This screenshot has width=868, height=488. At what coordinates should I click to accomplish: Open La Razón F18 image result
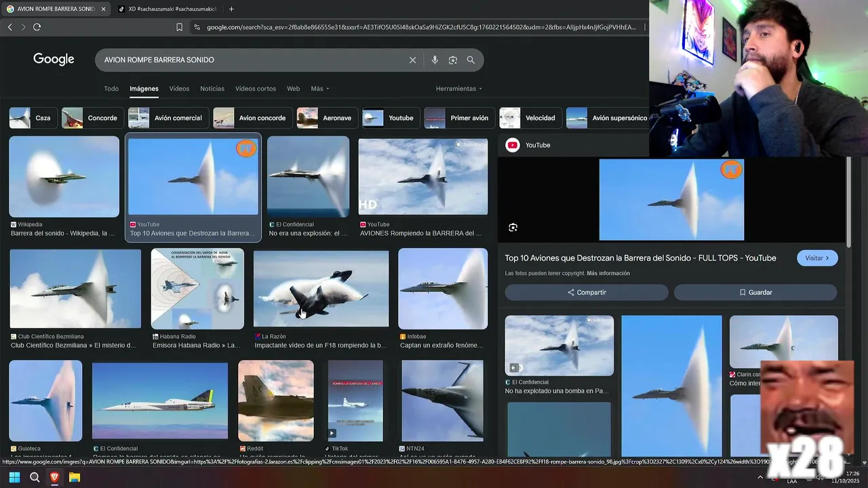coord(321,289)
